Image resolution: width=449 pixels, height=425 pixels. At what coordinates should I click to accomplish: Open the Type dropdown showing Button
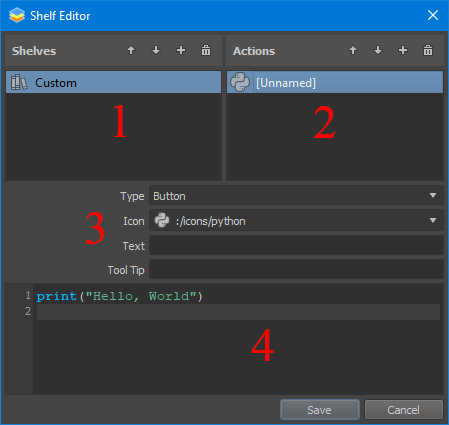tap(296, 196)
